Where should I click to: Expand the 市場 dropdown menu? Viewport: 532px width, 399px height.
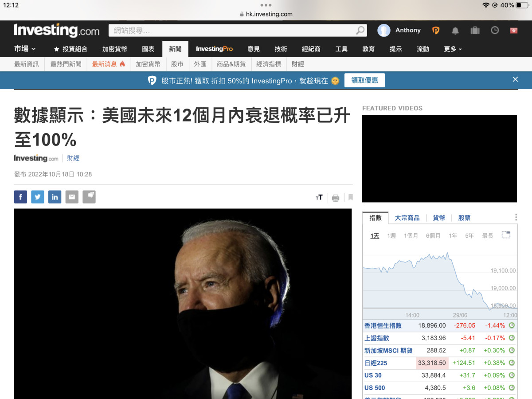tap(25, 49)
